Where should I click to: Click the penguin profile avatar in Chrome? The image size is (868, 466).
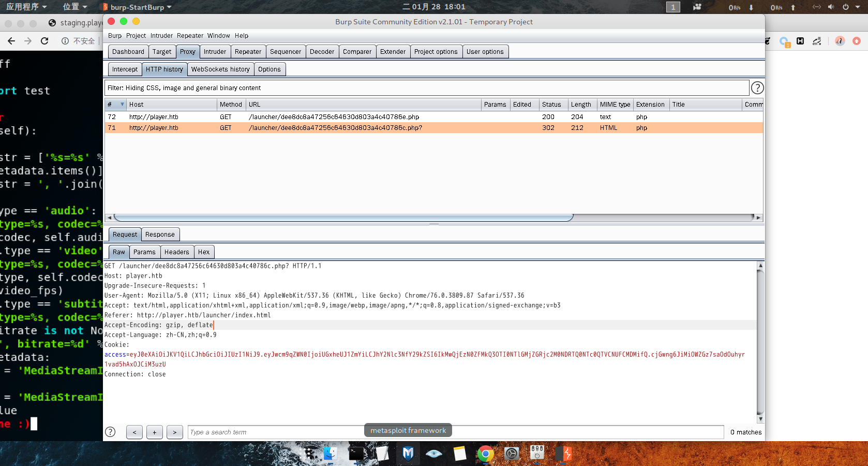[x=840, y=41]
